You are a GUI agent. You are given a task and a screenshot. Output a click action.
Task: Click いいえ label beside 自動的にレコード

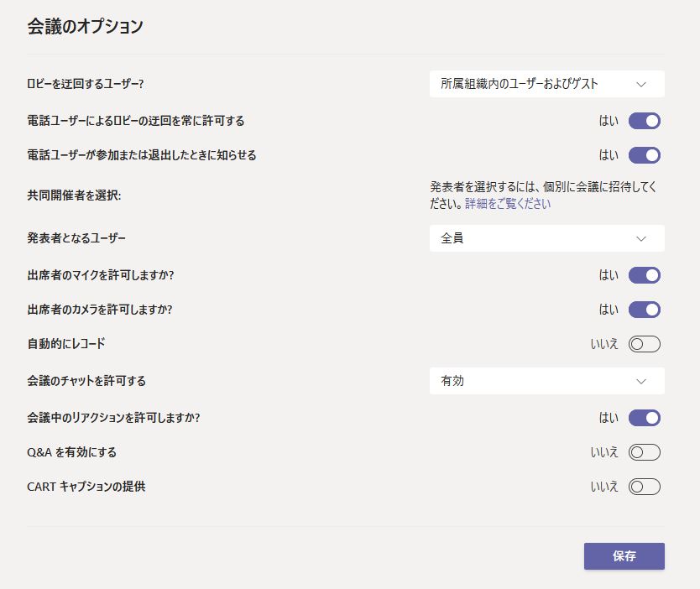[x=604, y=344]
